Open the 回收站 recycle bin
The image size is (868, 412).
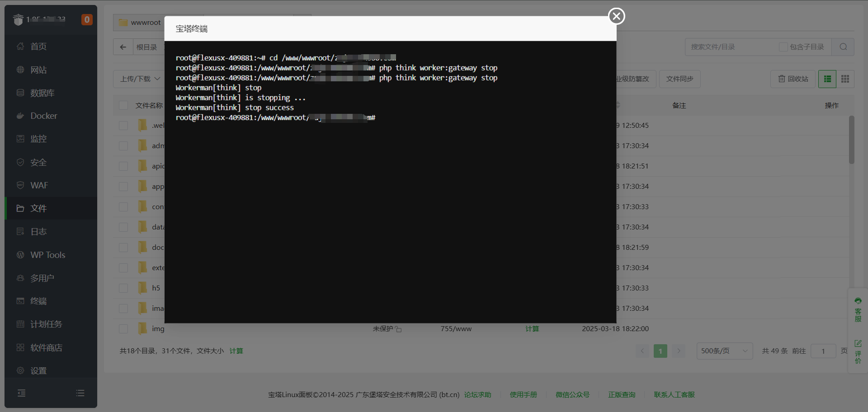pos(793,79)
